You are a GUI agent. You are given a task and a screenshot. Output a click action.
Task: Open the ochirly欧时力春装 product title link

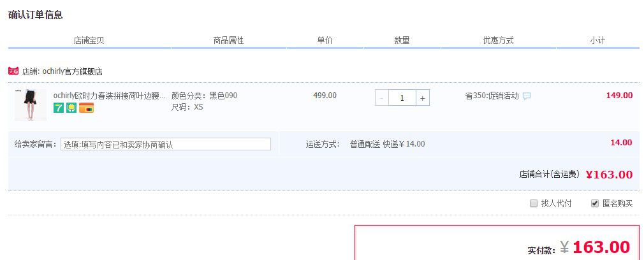coord(110,96)
